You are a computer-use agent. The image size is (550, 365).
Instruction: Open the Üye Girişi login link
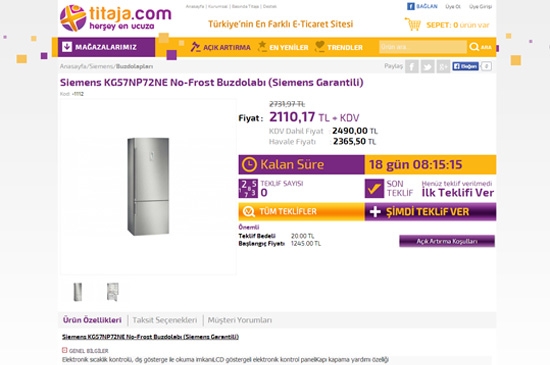tap(480, 6)
